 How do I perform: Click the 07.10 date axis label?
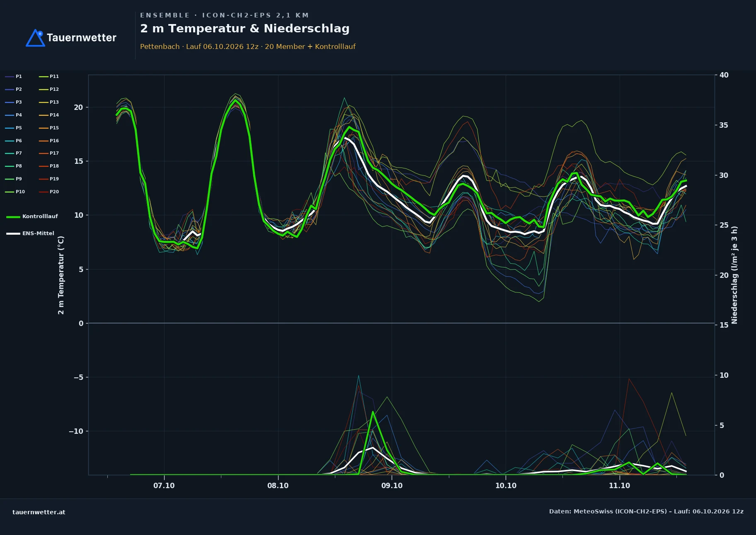164,486
